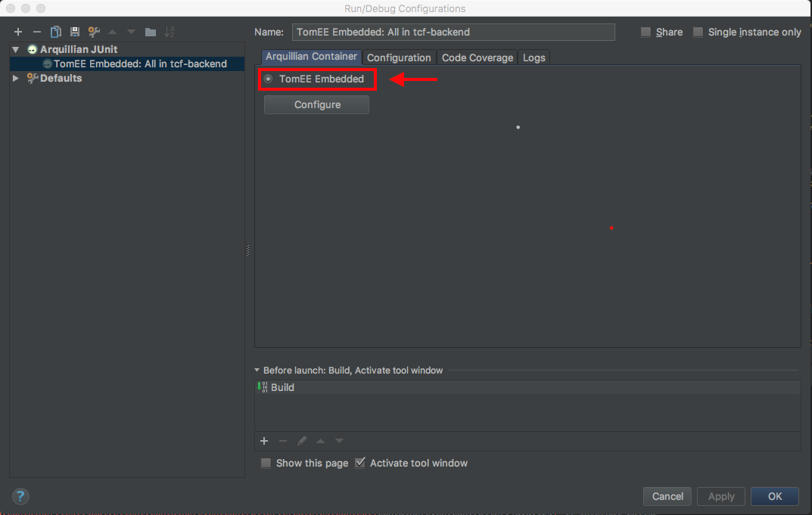
Task: Remove the selected configuration with minus icon
Action: point(37,32)
